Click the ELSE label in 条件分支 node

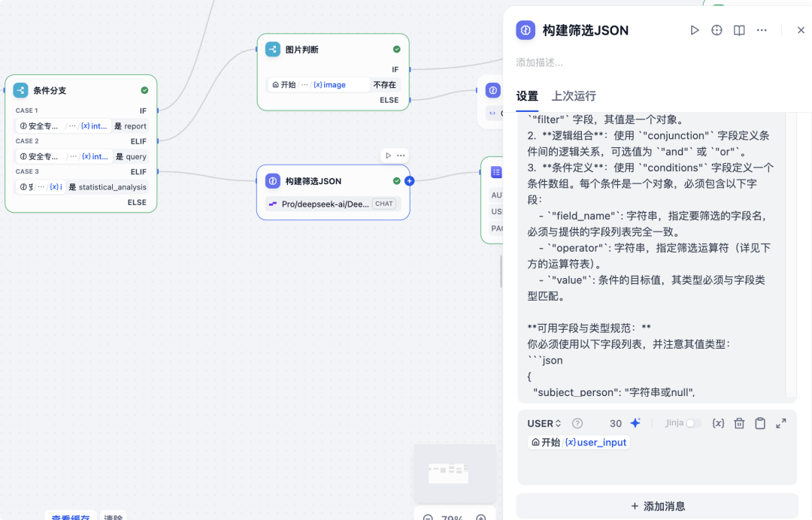(137, 202)
